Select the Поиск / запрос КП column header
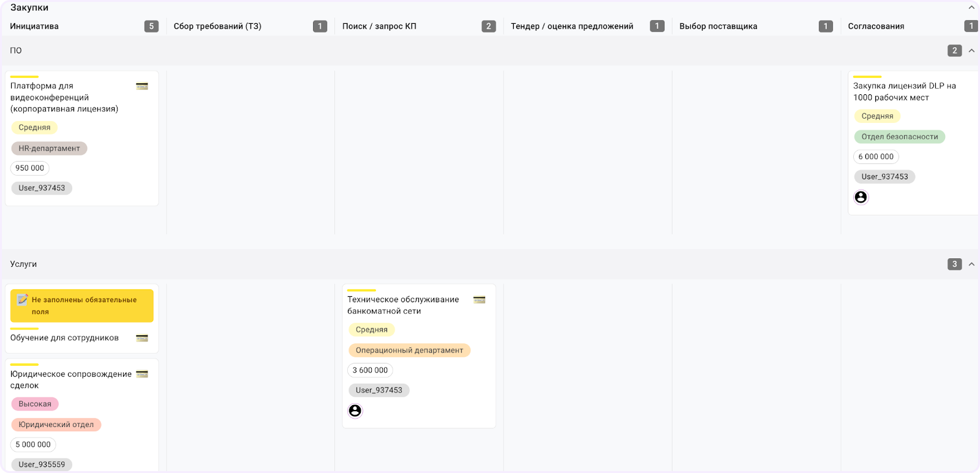Image resolution: width=980 pixels, height=473 pixels. (379, 26)
